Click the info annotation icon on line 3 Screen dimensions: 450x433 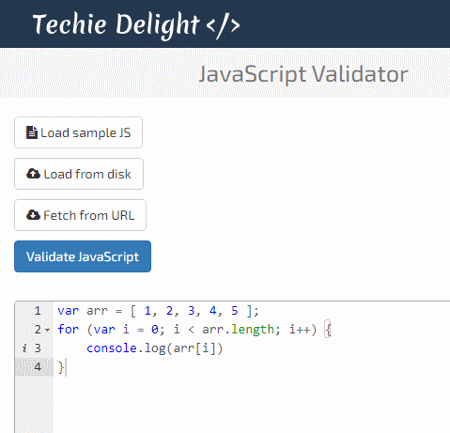point(24,348)
